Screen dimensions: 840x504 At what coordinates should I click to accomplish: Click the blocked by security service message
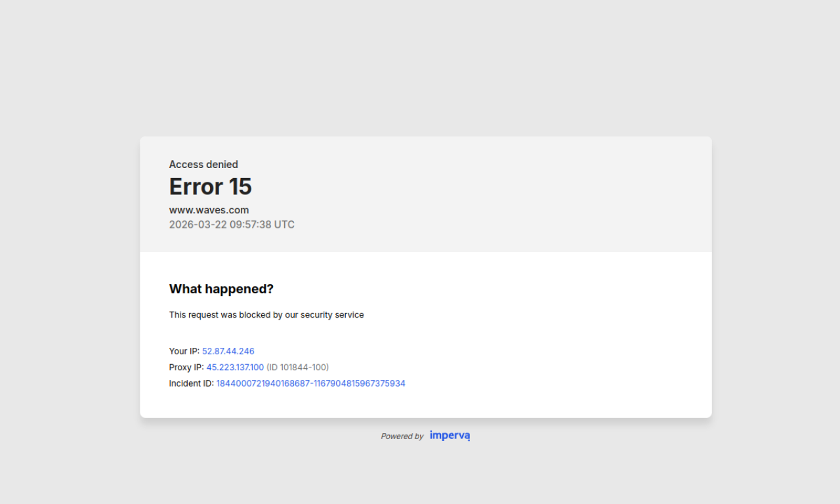pyautogui.click(x=266, y=315)
